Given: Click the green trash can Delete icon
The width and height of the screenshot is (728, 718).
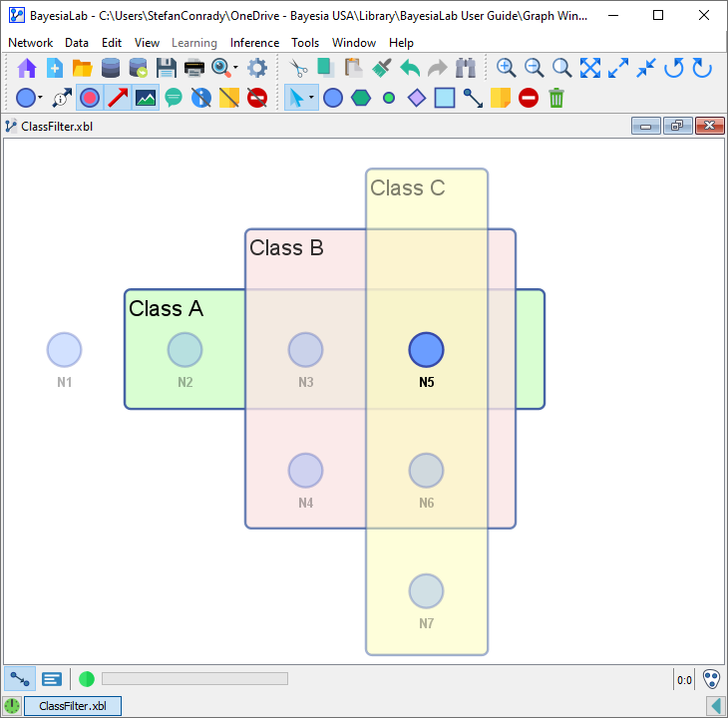Looking at the screenshot, I should (x=556, y=98).
